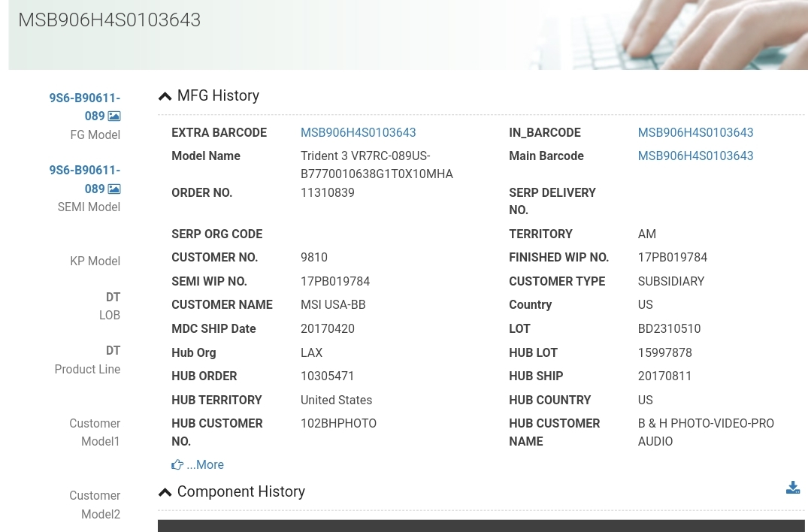Open the Main Barcode MSB906H4S0103643 link
This screenshot has width=808, height=532.
(x=696, y=156)
